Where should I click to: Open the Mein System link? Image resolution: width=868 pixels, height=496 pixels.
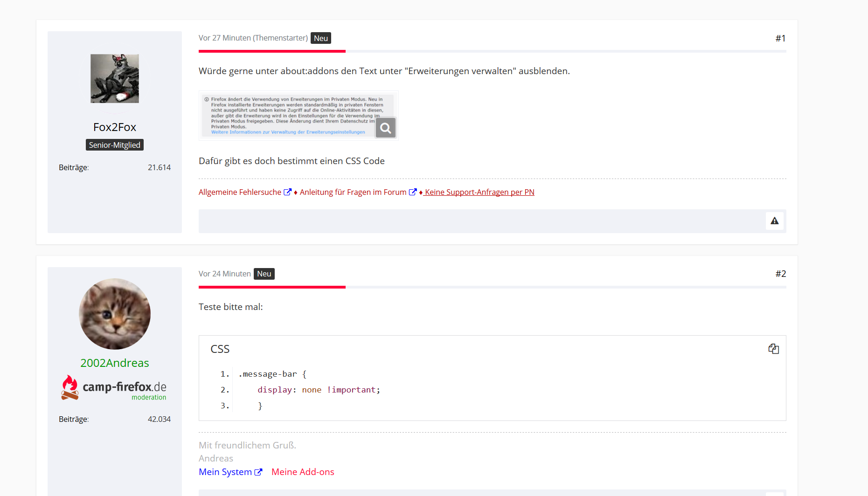tap(225, 472)
